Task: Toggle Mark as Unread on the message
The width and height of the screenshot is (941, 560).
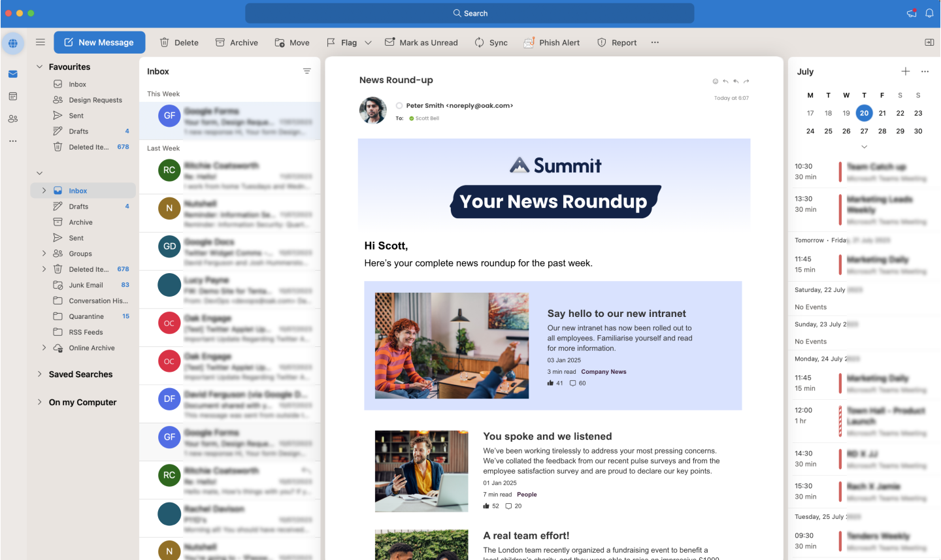Action: pyautogui.click(x=421, y=42)
